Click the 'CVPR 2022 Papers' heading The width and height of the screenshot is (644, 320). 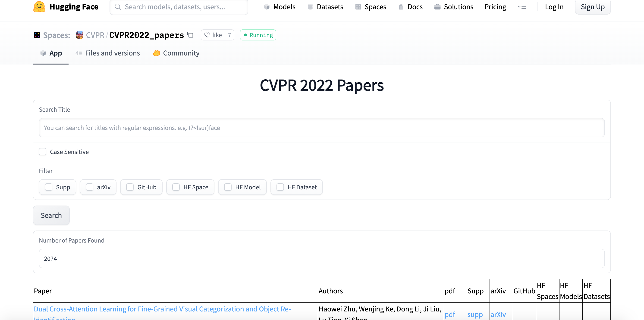pyautogui.click(x=322, y=85)
